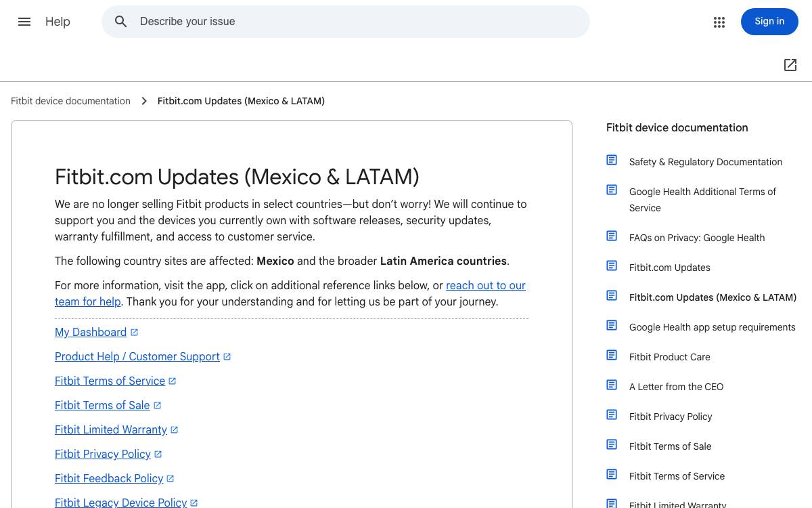Select Google Health Additional Terms of Service

click(x=702, y=200)
